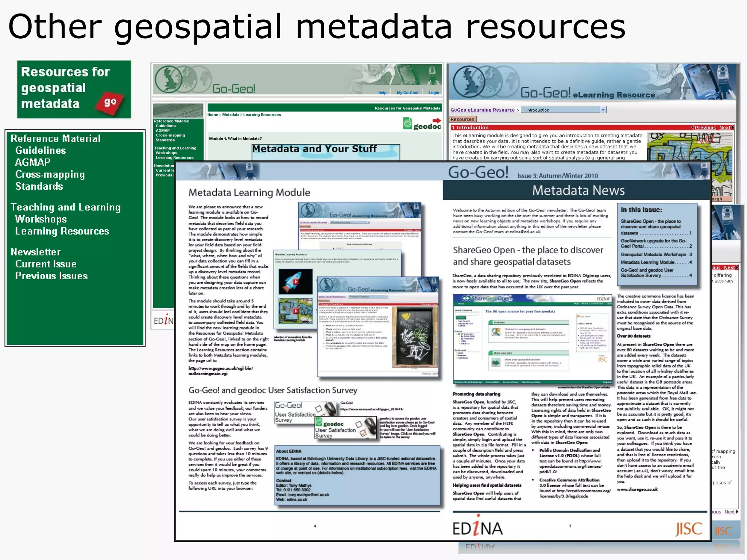Select Cross-mapping in large green panel
This screenshot has width=747, height=560.
click(x=50, y=175)
